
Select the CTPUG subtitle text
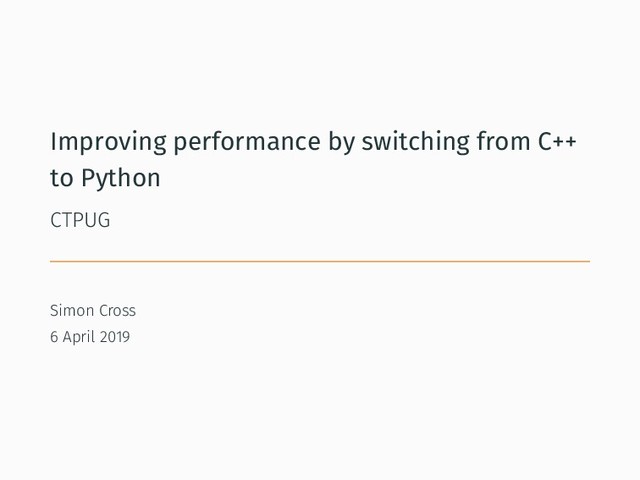(x=80, y=220)
